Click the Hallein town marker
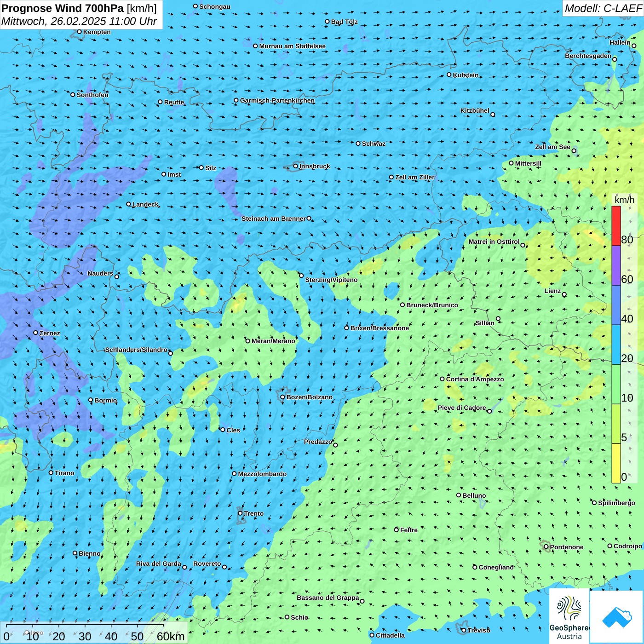This screenshot has height=644, width=644. (x=634, y=46)
